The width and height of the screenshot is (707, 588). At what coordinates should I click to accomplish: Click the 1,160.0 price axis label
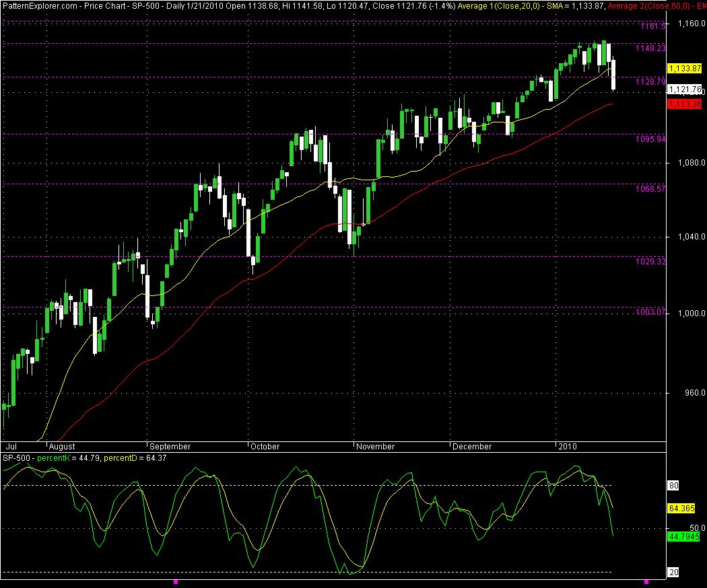pyautogui.click(x=692, y=23)
